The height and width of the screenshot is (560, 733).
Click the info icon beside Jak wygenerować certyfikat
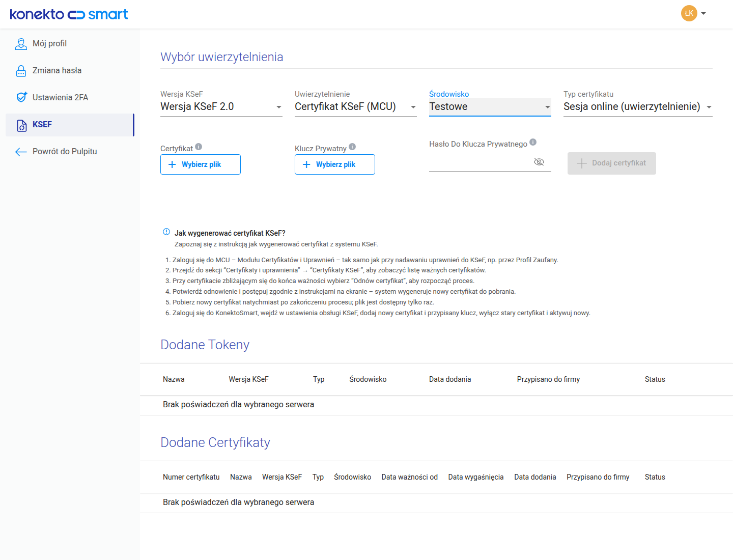(166, 232)
